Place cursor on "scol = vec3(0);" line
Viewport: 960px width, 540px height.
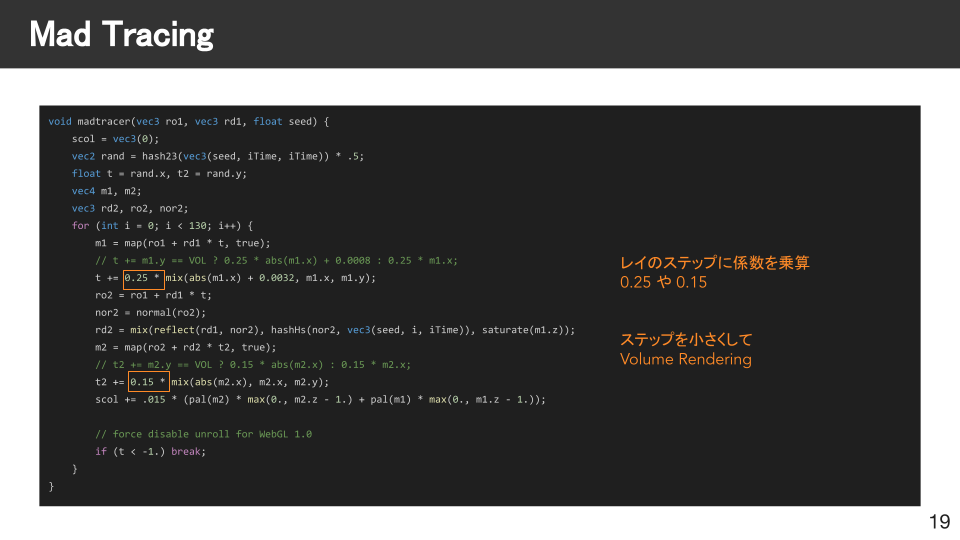point(115,139)
